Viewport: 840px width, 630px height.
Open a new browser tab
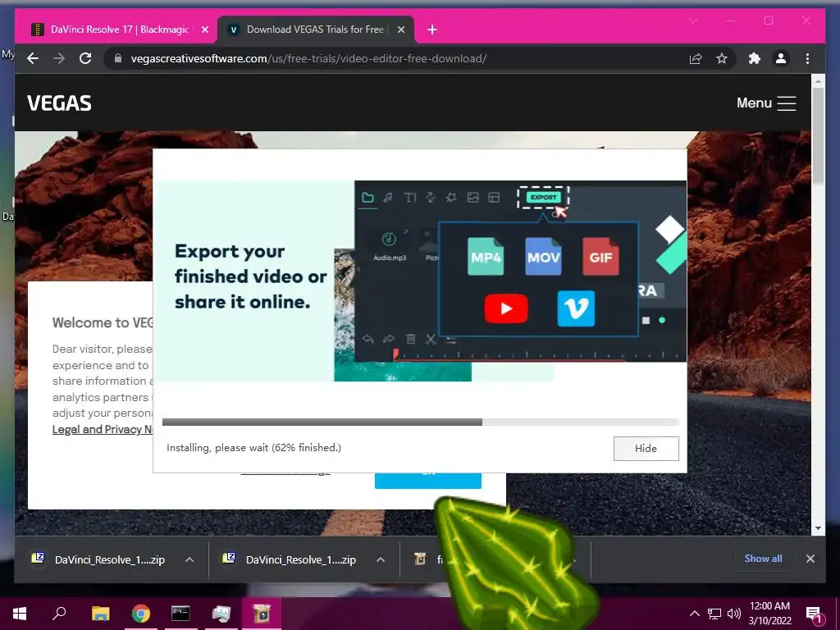click(432, 30)
